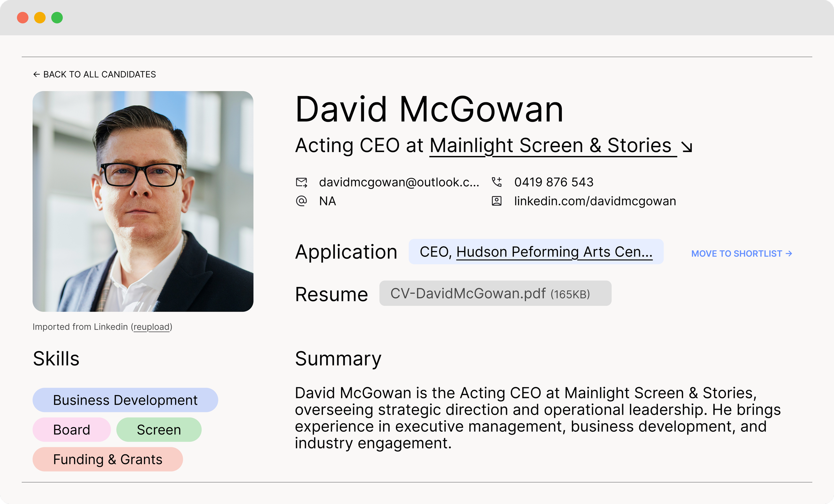The image size is (834, 504).
Task: Click the Summary heading
Action: [338, 359]
